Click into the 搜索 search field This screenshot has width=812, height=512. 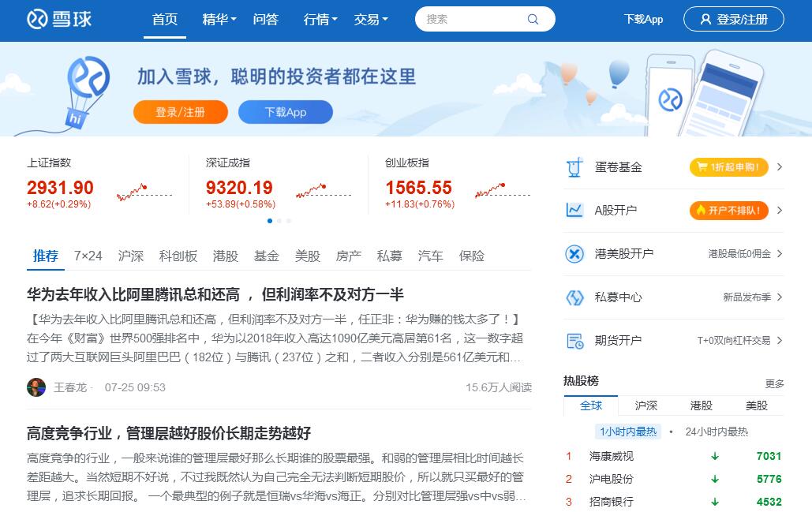click(473, 20)
